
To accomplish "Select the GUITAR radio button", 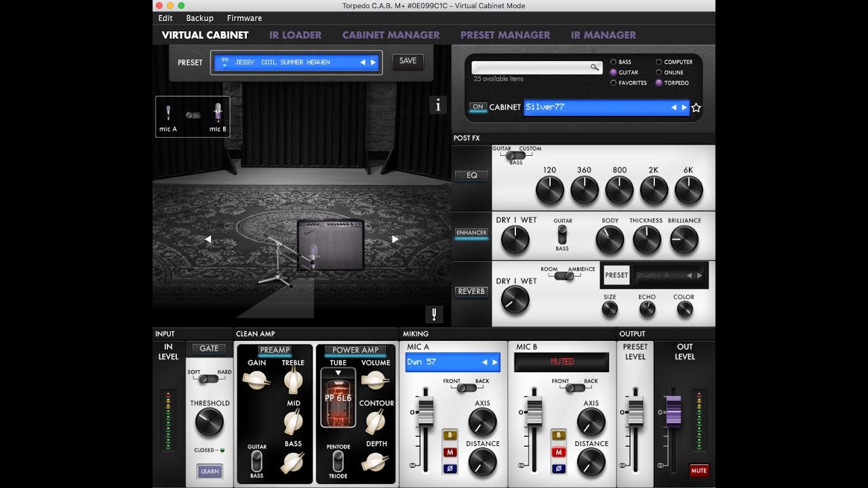I will [x=614, y=73].
